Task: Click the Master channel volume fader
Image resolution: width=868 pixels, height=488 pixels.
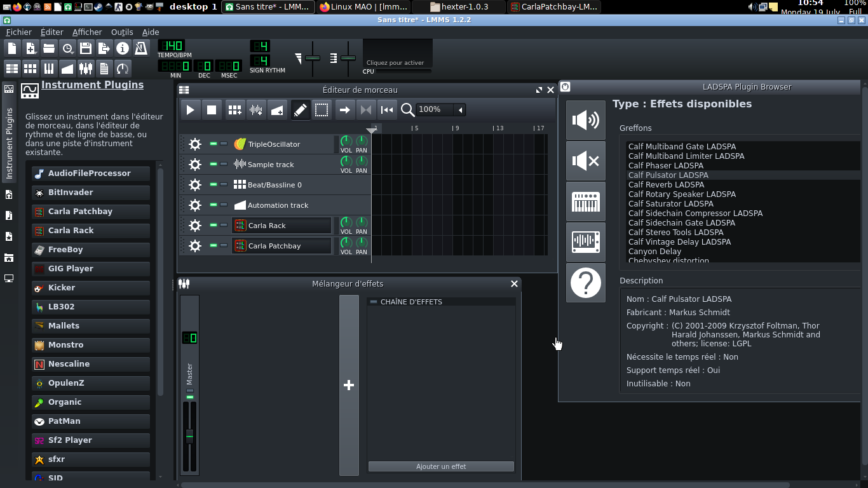Action: coord(189,436)
